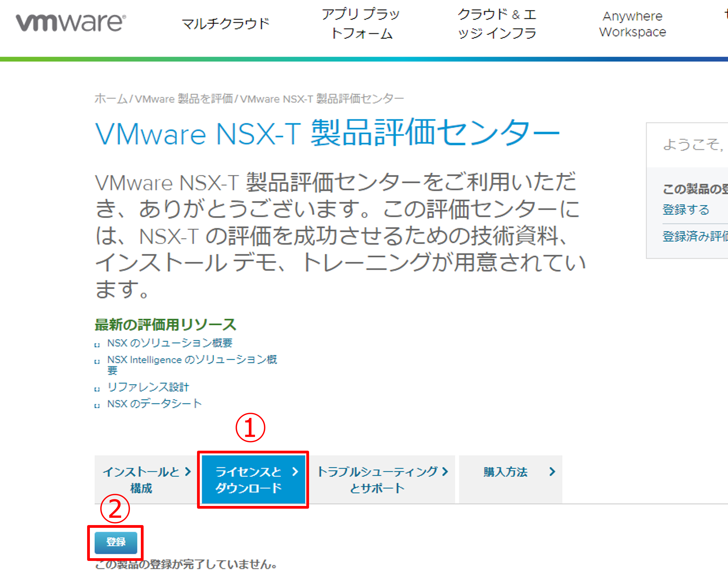
Task: Click the VMware logo
Action: tap(71, 23)
